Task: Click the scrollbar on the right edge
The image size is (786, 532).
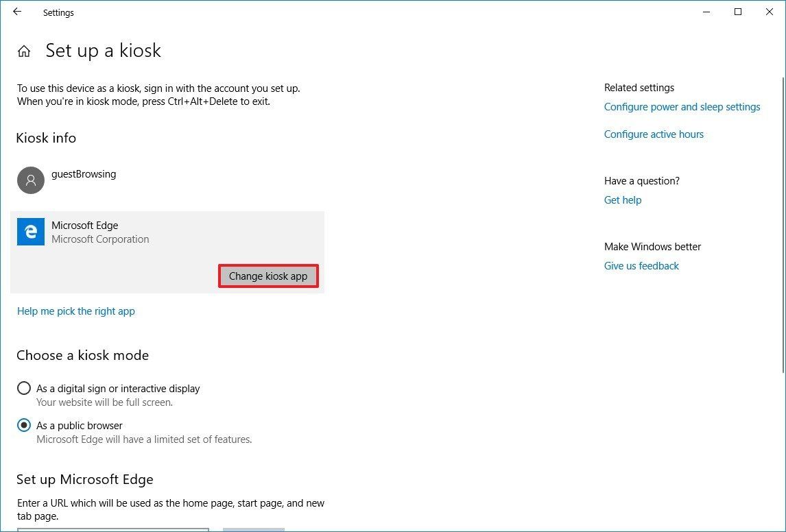Action: click(x=783, y=137)
